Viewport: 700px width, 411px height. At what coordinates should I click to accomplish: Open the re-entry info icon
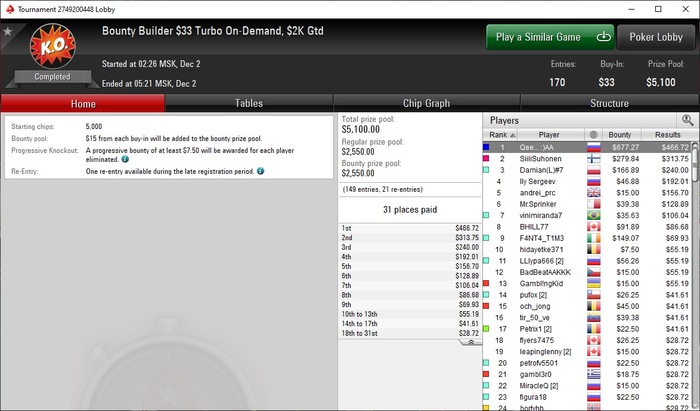click(x=261, y=171)
